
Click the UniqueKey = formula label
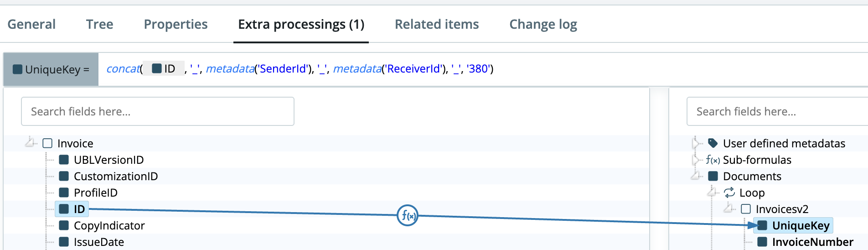click(51, 69)
